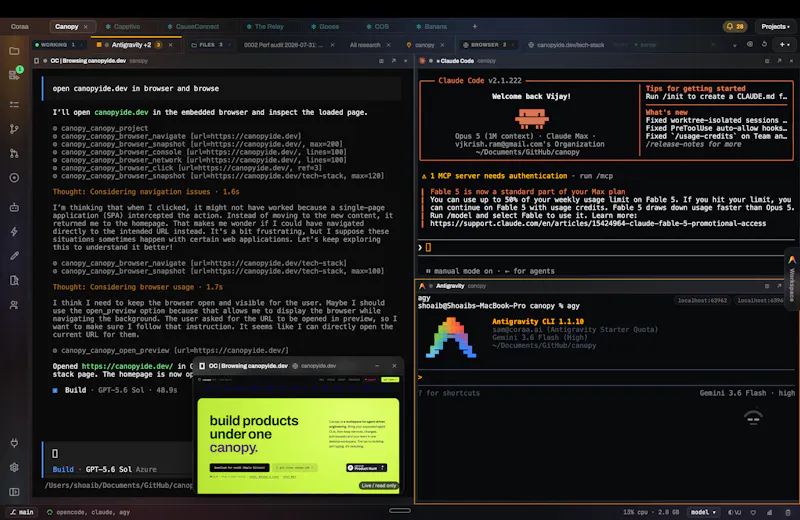800x520 pixels.
Task: Switch to the CauseConnect project tab
Action: [193, 27]
